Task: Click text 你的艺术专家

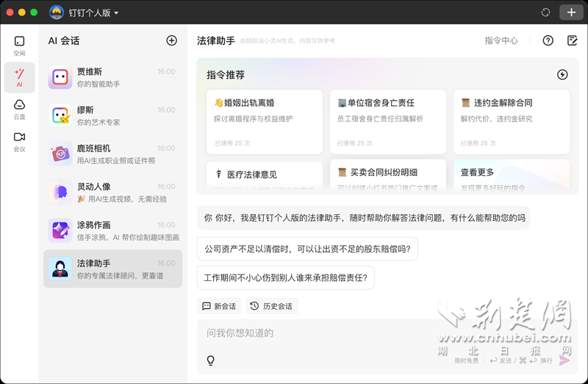Action: (x=98, y=122)
